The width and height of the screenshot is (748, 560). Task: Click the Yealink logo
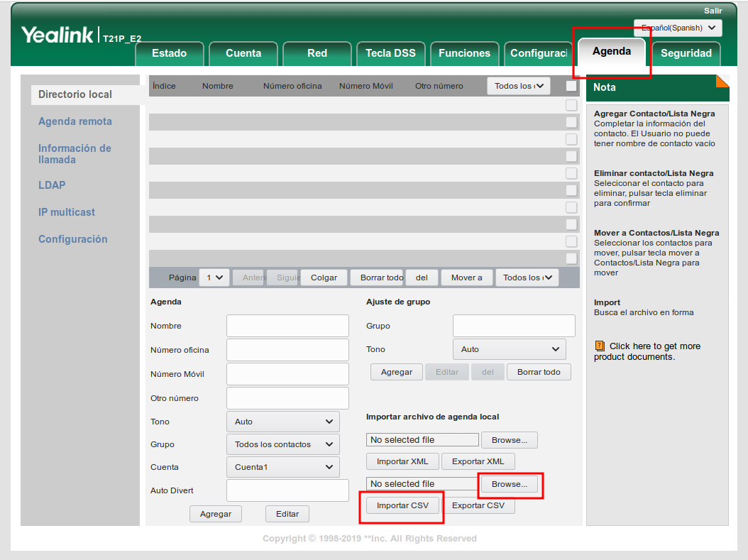(x=57, y=35)
